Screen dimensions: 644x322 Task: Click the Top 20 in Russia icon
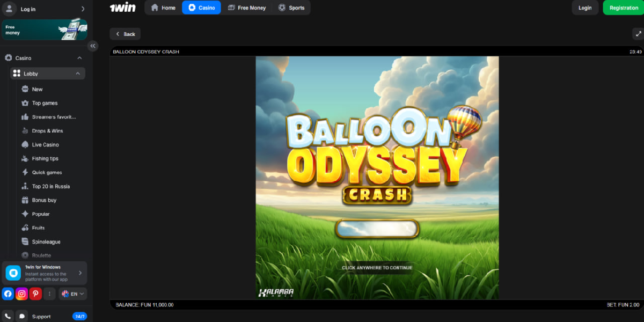pos(25,186)
